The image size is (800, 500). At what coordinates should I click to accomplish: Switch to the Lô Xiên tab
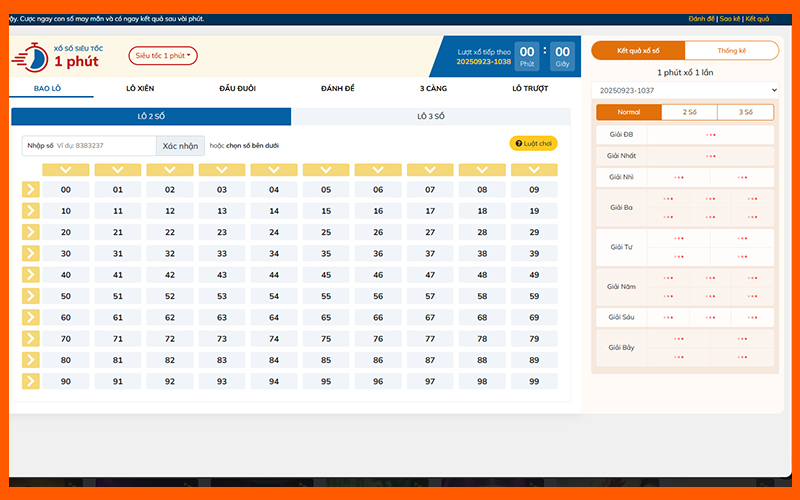coord(140,88)
